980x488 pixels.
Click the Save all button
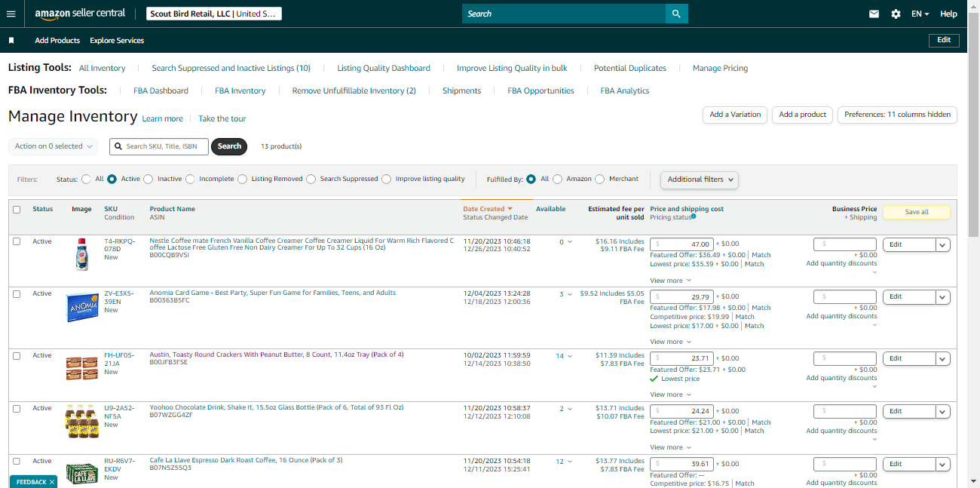pyautogui.click(x=917, y=212)
